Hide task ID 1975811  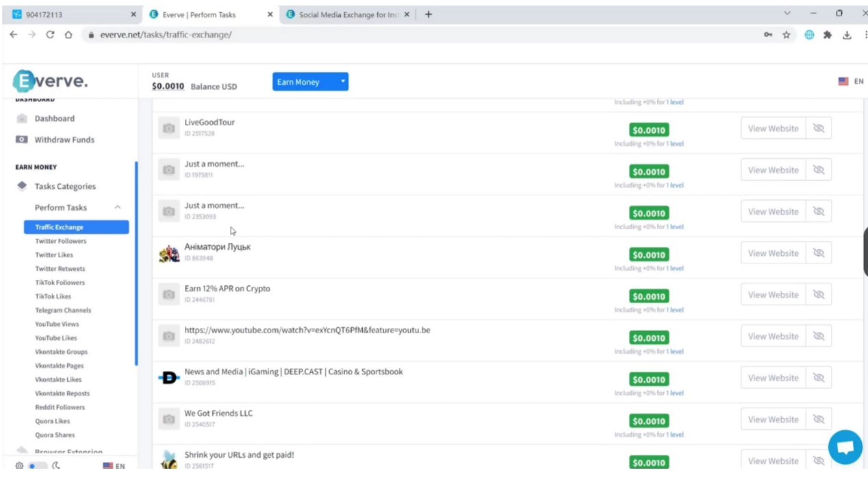(818, 170)
